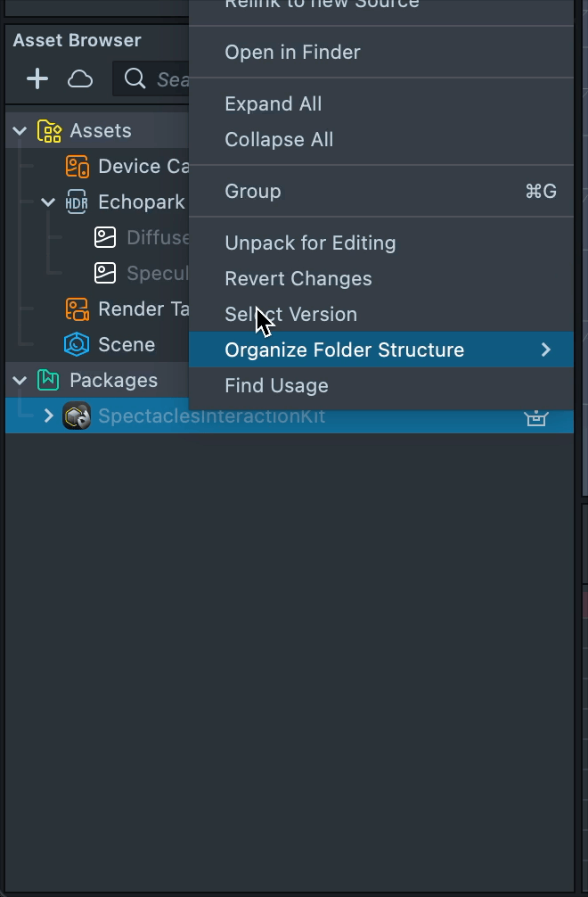Click the Echopark HDR icon
The image size is (588, 897).
78,202
